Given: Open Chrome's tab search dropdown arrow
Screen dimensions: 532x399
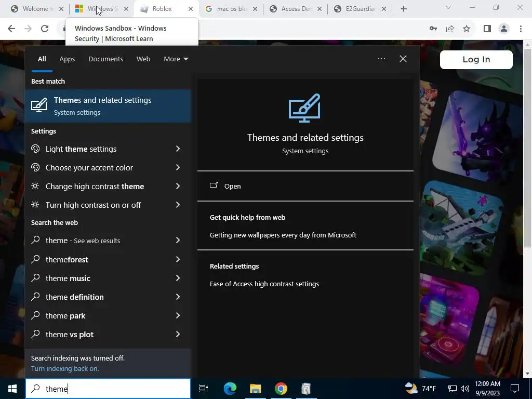Looking at the screenshot, I should (448, 7).
